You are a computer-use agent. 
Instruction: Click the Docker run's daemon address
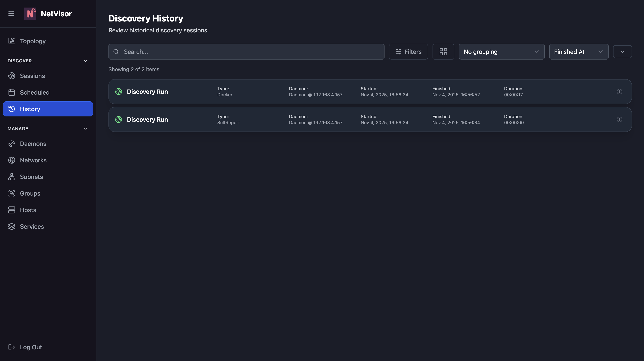pyautogui.click(x=315, y=95)
